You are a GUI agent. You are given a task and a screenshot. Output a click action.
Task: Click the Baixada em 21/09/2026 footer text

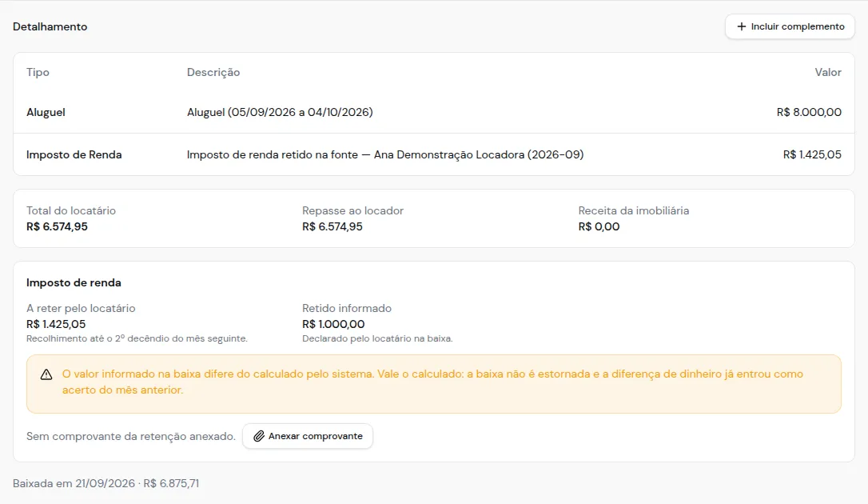pos(106,483)
